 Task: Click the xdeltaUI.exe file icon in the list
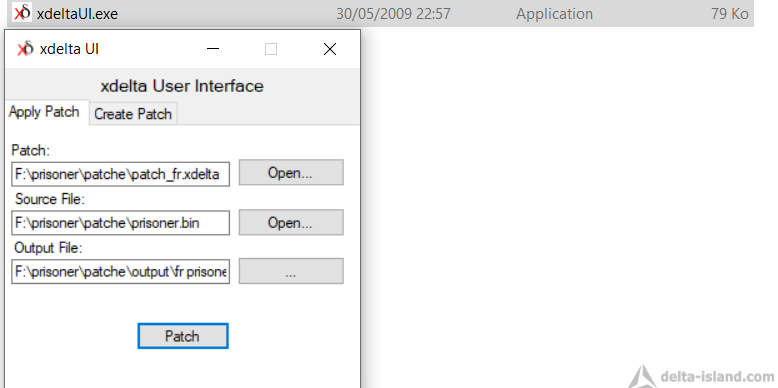[22, 12]
